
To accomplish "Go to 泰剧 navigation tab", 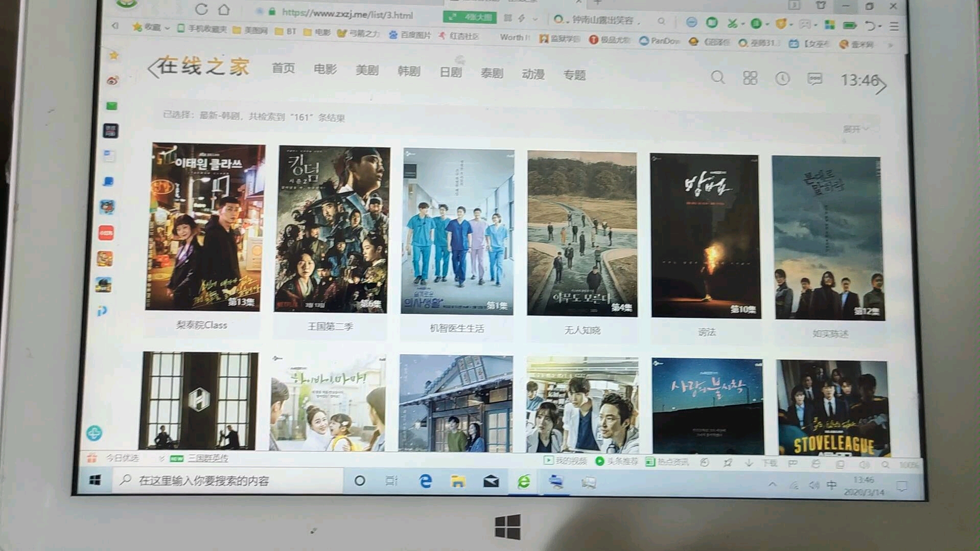I will pyautogui.click(x=492, y=73).
